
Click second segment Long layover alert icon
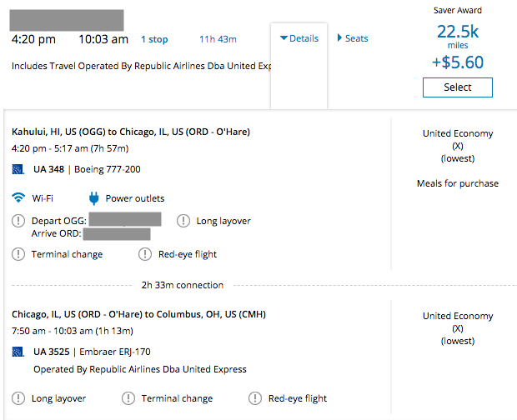pyautogui.click(x=18, y=398)
